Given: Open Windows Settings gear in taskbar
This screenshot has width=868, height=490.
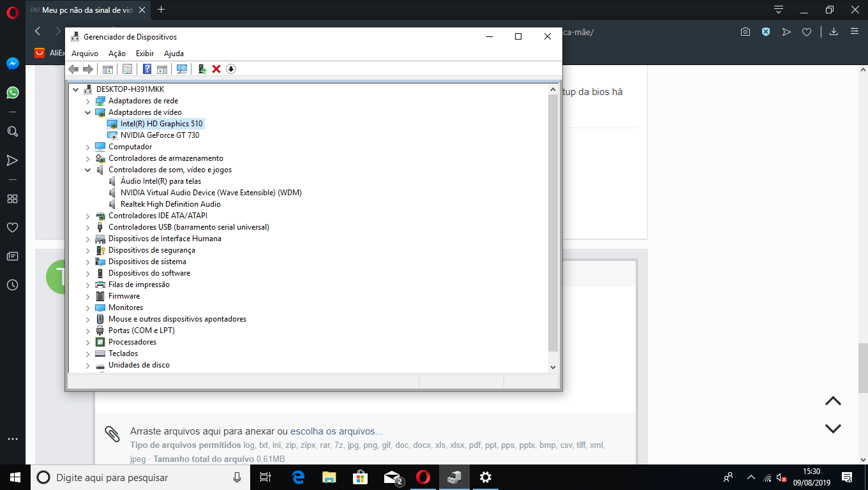Looking at the screenshot, I should click(486, 477).
